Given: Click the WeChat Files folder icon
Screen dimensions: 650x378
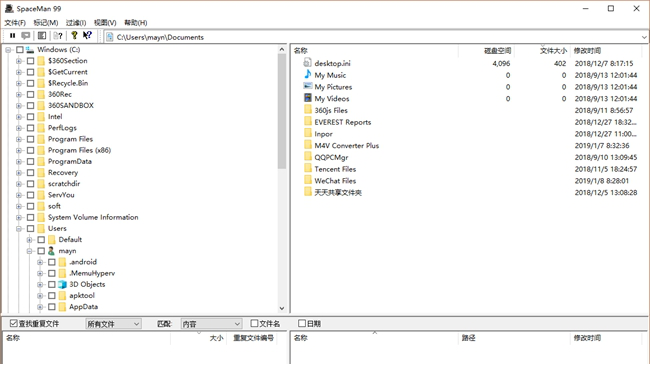Looking at the screenshot, I should 308,180.
